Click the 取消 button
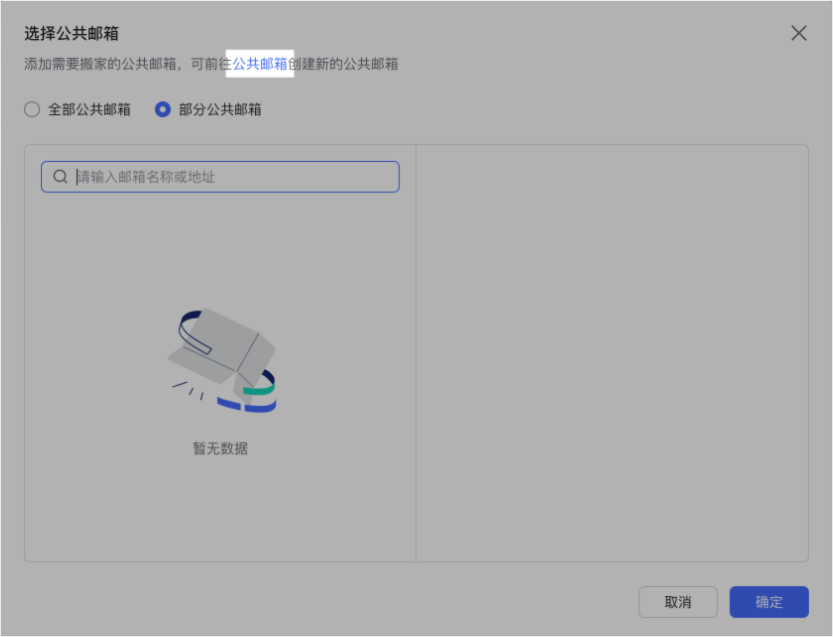 point(678,602)
